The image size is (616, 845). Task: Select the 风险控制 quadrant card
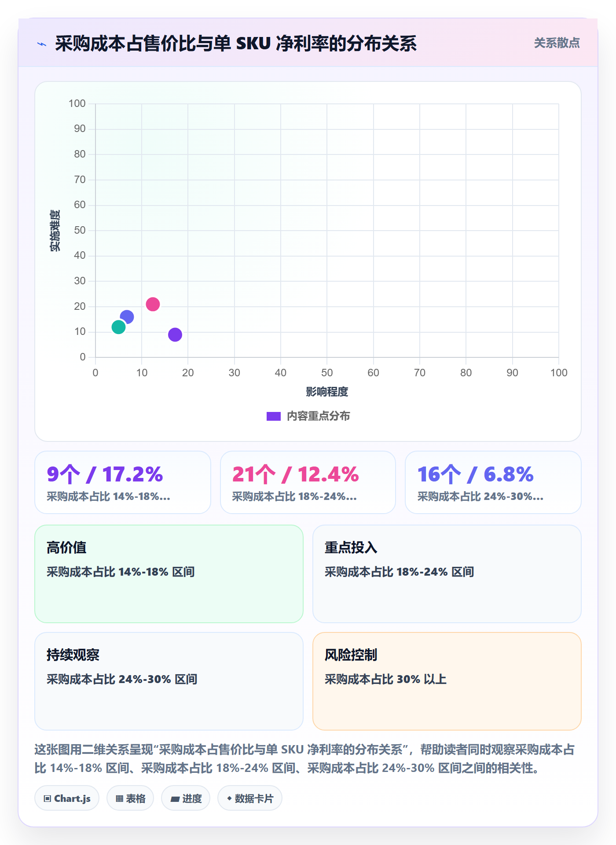447,681
